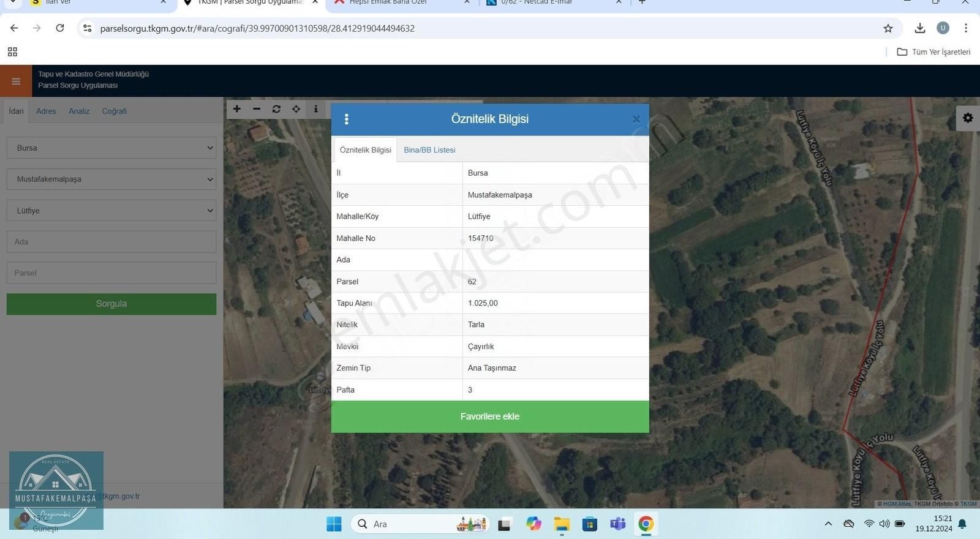Viewport: 980px width, 539px height.
Task: Focus the Ada input field
Action: pyautogui.click(x=111, y=242)
